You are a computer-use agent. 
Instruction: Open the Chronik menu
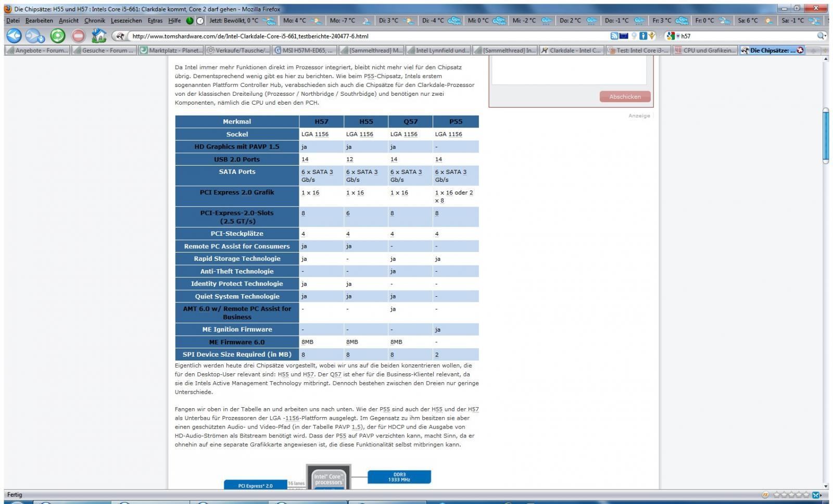tap(95, 21)
